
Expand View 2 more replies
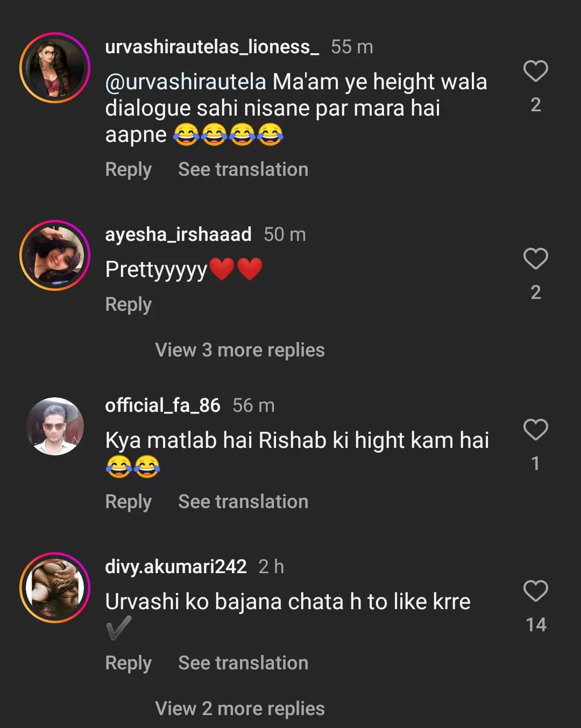[x=239, y=709]
